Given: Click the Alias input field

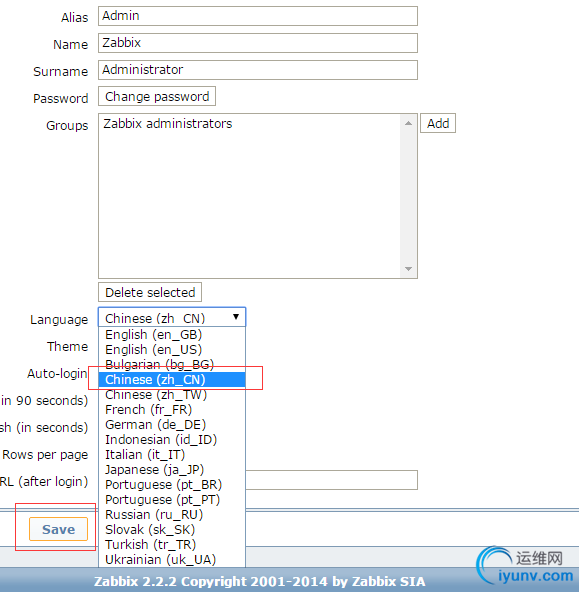Looking at the screenshot, I should click(x=258, y=16).
